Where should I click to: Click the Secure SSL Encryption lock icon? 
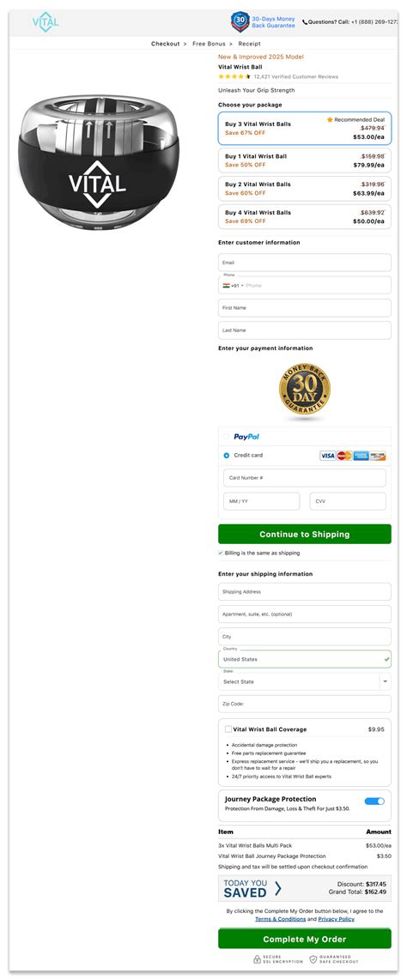point(257,959)
